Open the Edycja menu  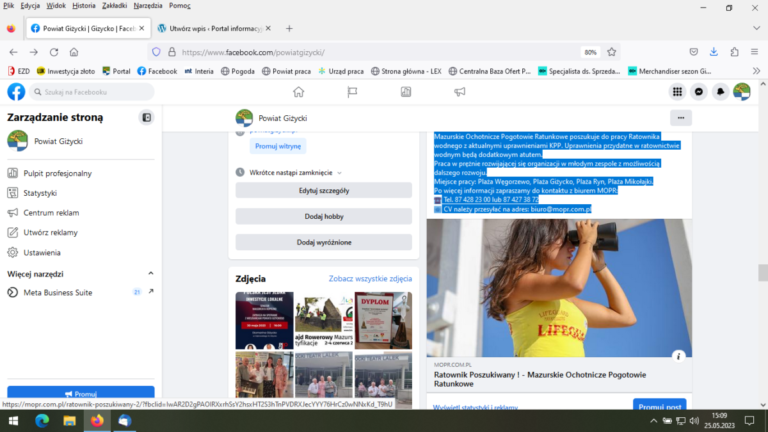(x=30, y=5)
